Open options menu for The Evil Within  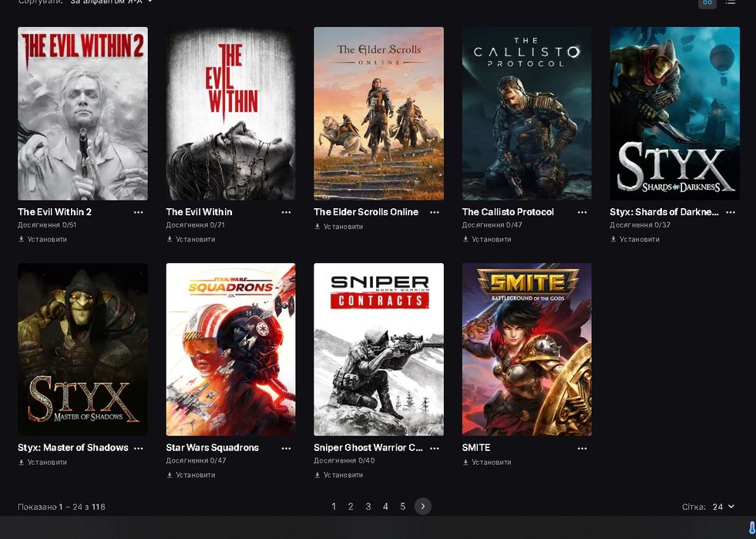click(287, 212)
